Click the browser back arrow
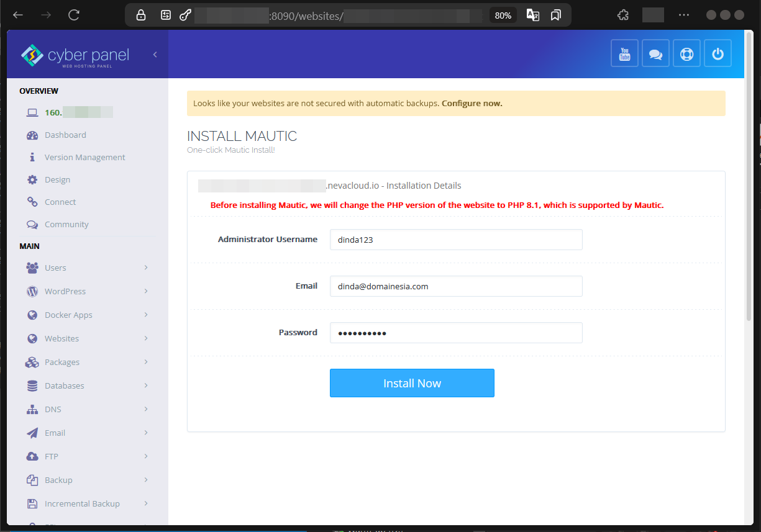The height and width of the screenshot is (532, 761). tap(18, 15)
